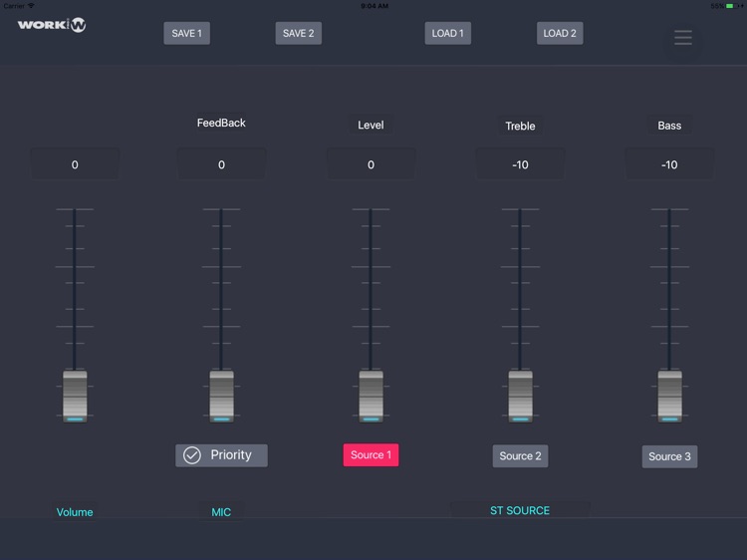Click the FeedBack fader handle
Viewport: 747px width, 560px height.
click(221, 396)
